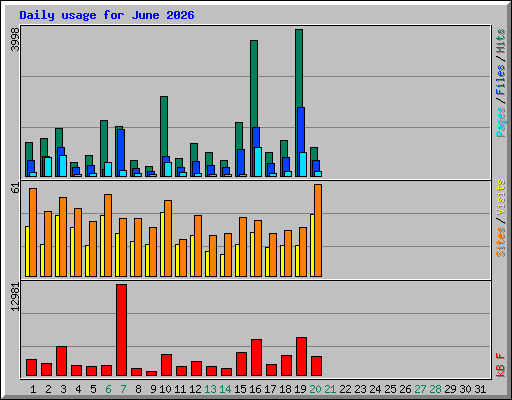Click the orange bar for day 1
The image size is (512, 400).
[33, 232]
